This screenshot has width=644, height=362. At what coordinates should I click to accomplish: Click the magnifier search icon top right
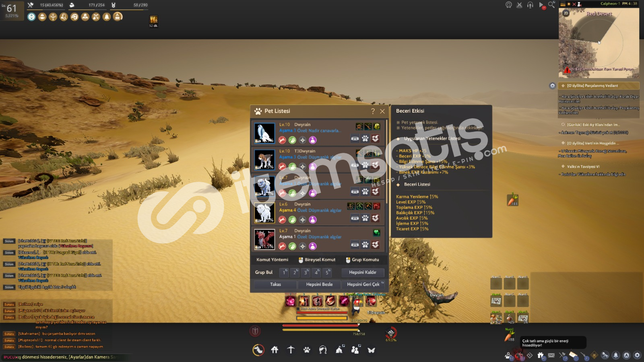point(551,5)
